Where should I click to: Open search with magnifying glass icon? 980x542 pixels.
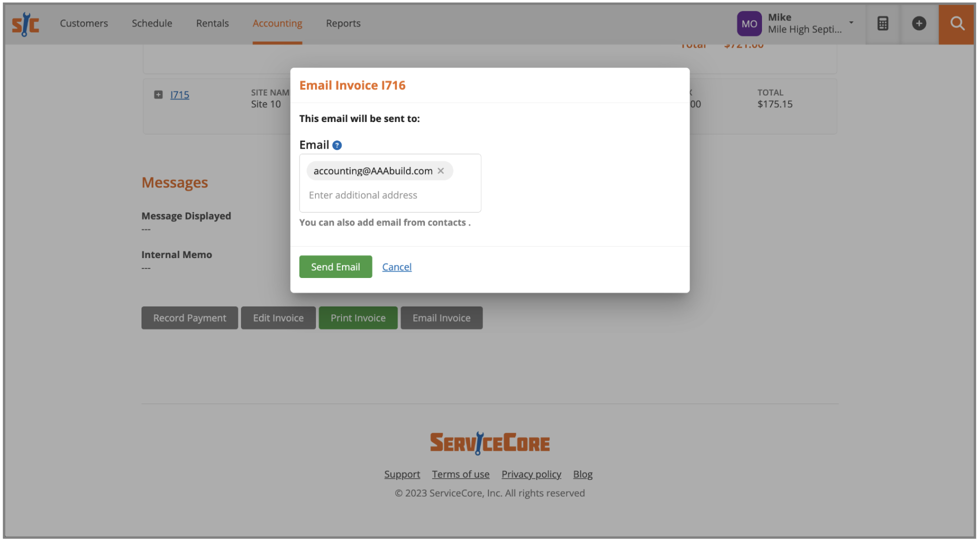coord(957,23)
